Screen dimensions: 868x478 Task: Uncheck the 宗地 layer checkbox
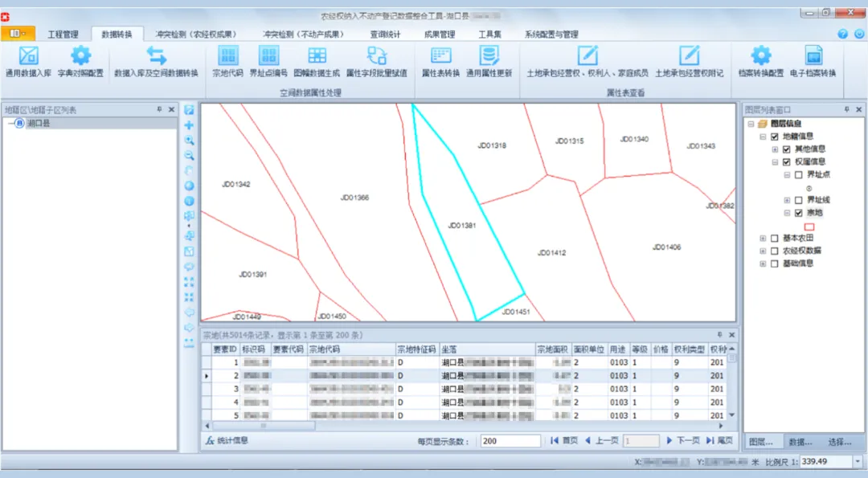click(x=798, y=213)
